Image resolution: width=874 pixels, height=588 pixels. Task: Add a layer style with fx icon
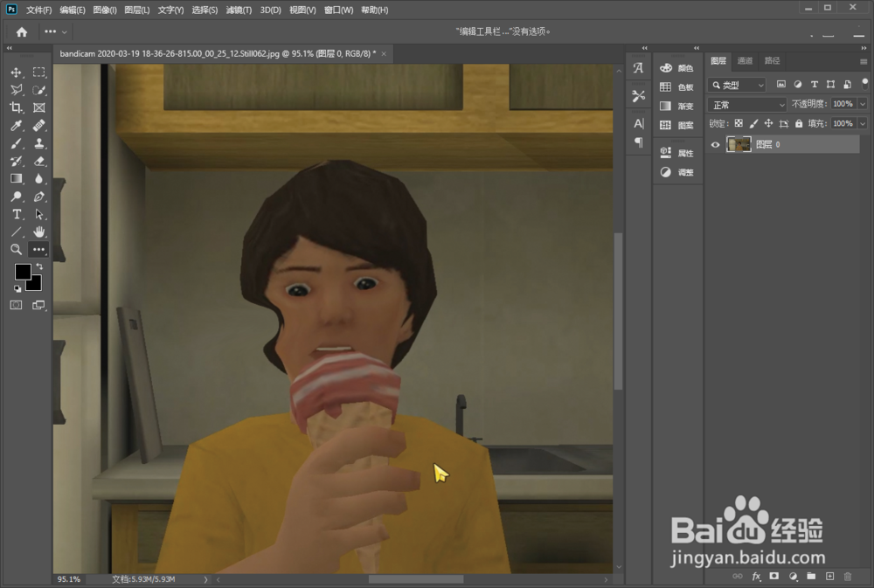[x=756, y=577]
